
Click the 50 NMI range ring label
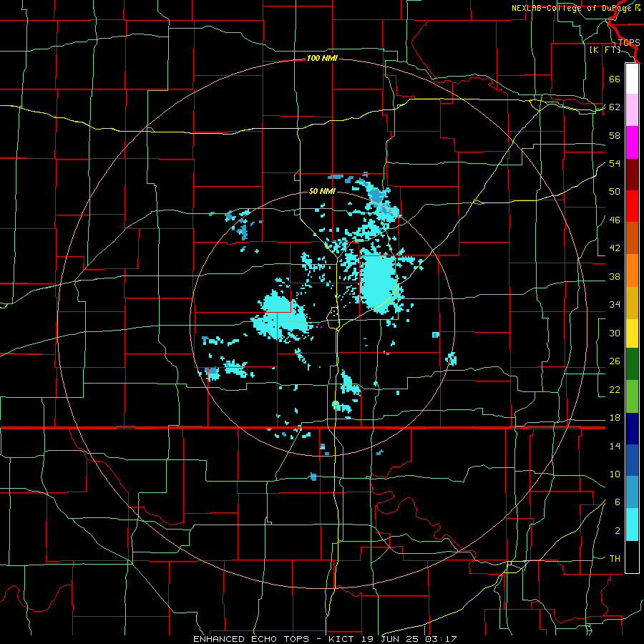[322, 191]
